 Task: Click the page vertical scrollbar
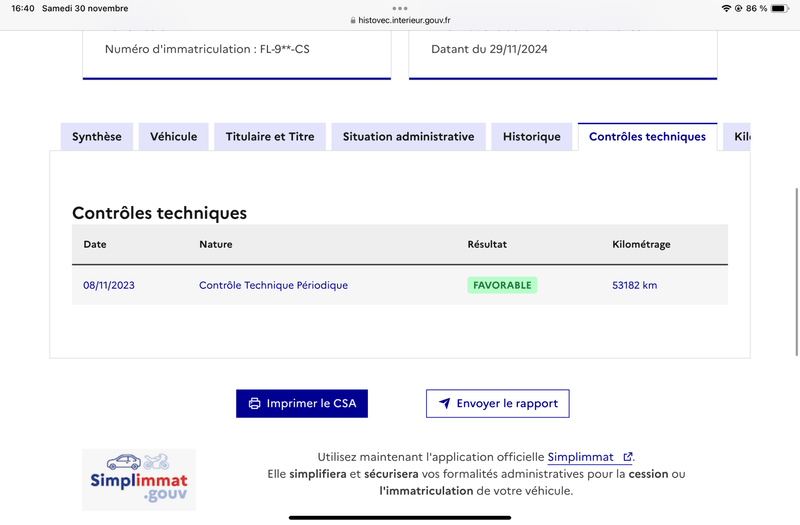point(797,271)
